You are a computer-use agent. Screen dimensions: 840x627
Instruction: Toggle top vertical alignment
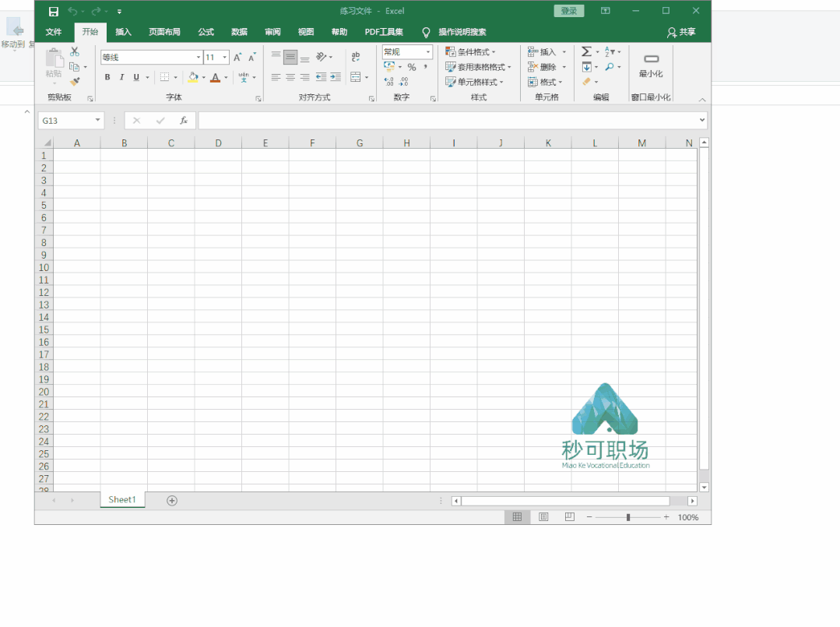click(276, 56)
